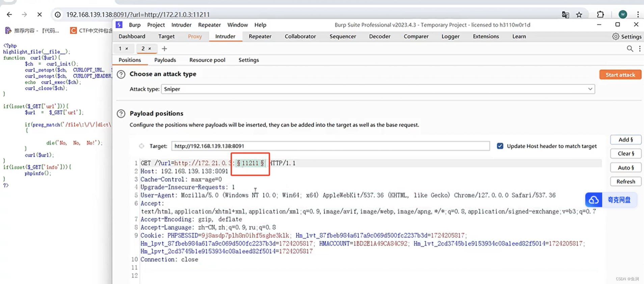Viewport: 644px width, 284px height.
Task: Switch to the Target tab
Action: point(166,37)
